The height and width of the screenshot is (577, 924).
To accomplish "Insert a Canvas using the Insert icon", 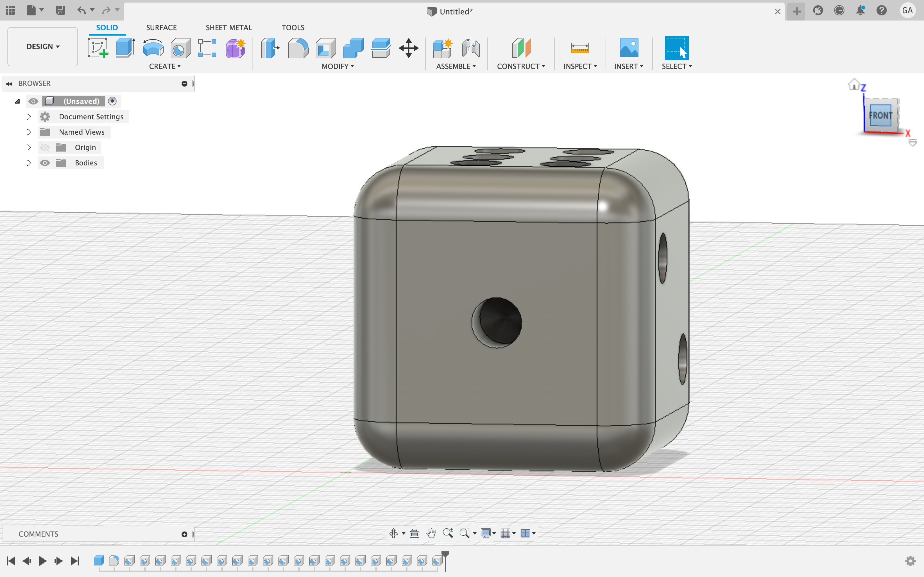I will 629,48.
